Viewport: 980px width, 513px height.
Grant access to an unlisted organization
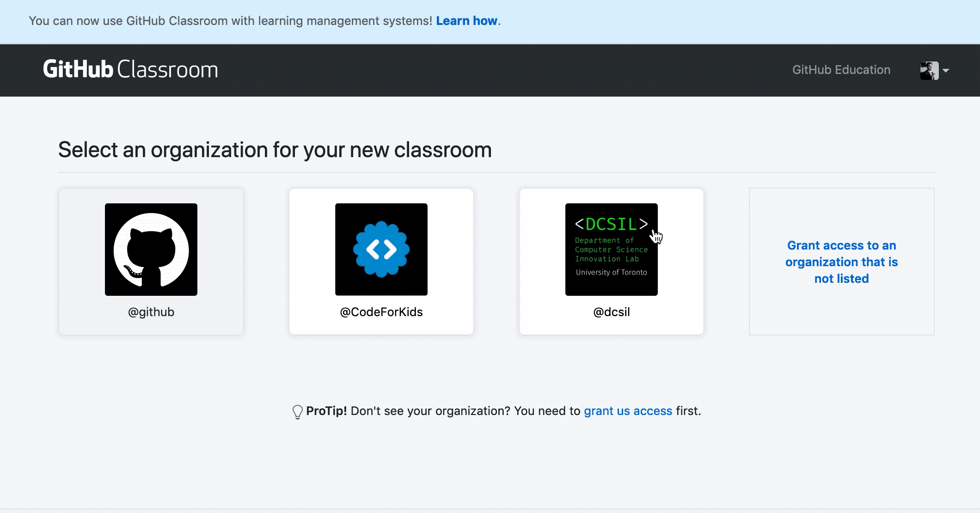[841, 262]
